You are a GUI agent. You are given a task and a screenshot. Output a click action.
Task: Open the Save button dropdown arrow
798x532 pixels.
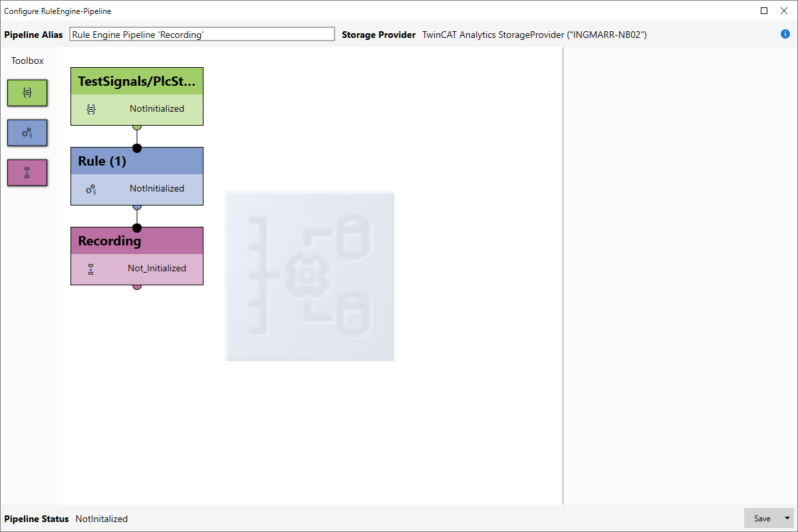click(x=787, y=519)
